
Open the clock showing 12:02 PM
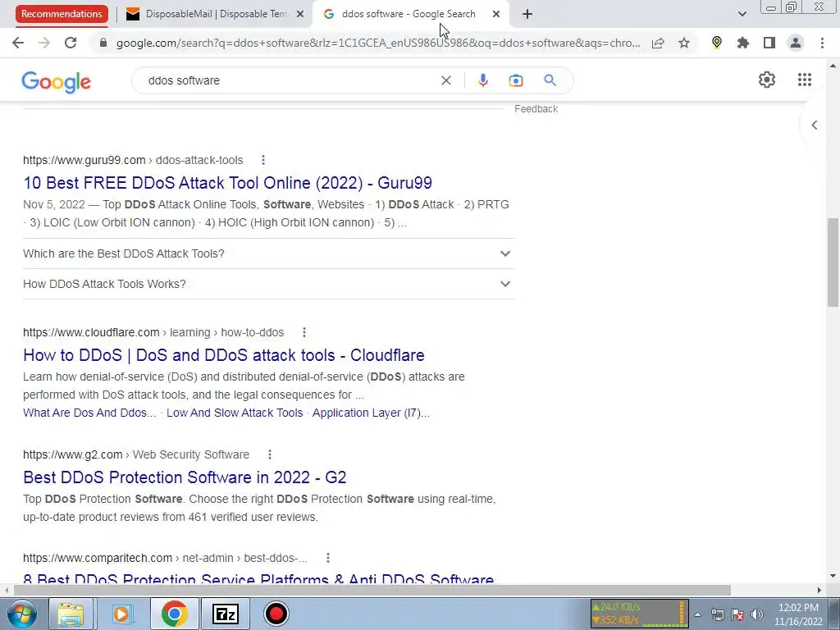(798, 614)
